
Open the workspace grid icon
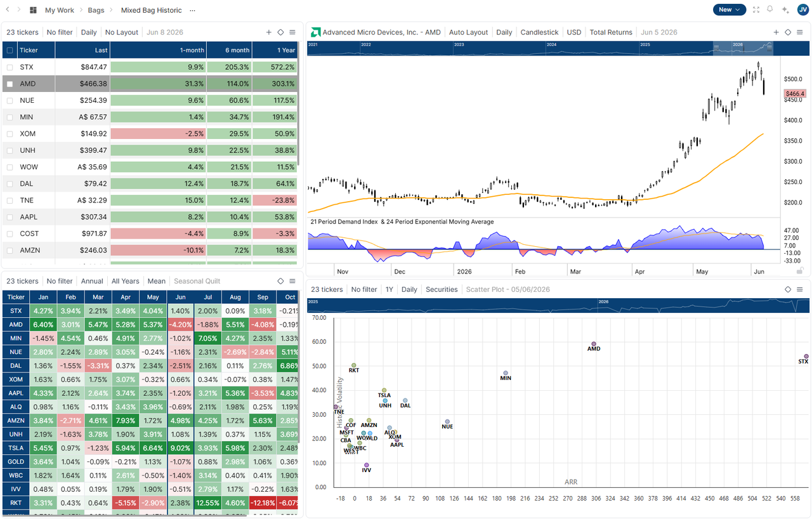33,10
